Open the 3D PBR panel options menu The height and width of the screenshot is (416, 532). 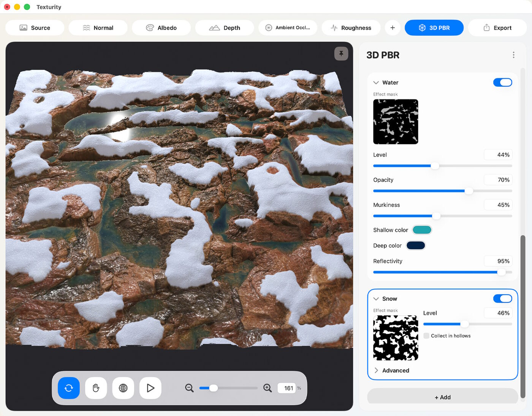(513, 55)
